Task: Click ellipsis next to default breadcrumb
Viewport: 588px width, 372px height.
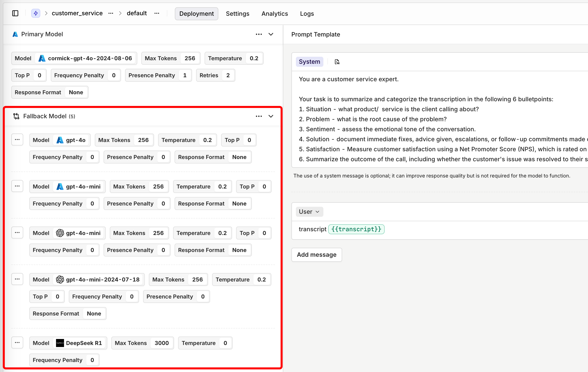Action: [x=157, y=13]
